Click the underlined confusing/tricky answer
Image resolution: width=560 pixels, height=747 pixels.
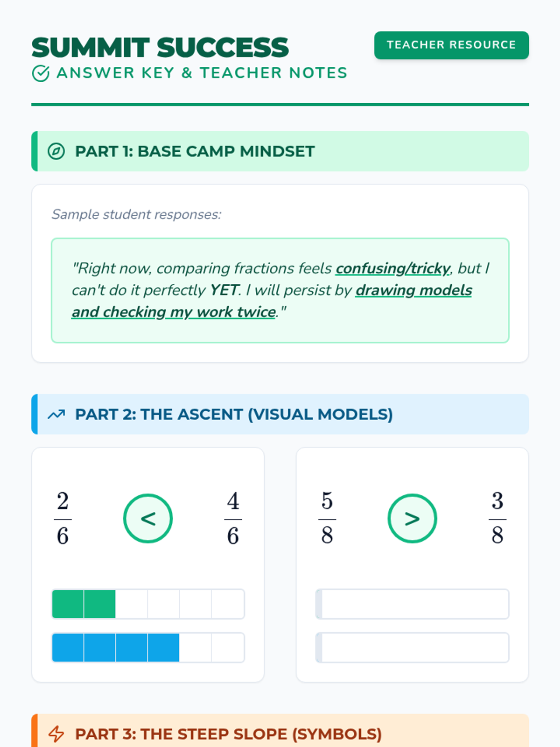pos(392,268)
